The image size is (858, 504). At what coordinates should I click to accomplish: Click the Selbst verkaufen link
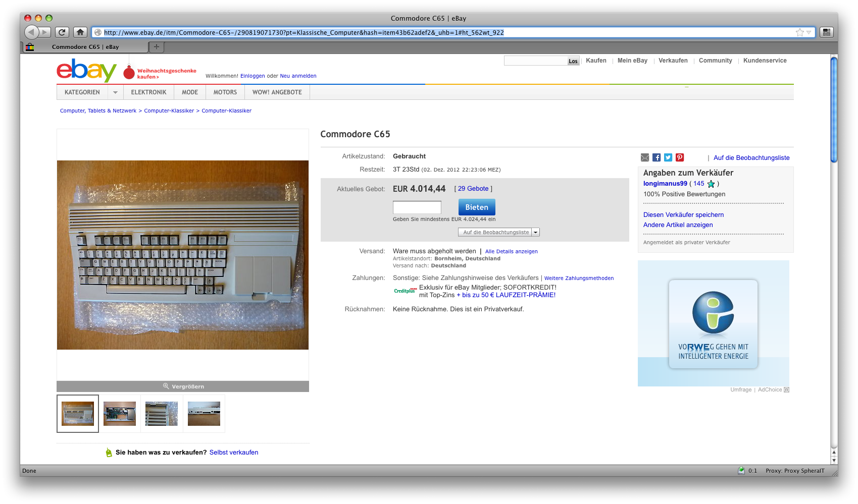click(234, 453)
